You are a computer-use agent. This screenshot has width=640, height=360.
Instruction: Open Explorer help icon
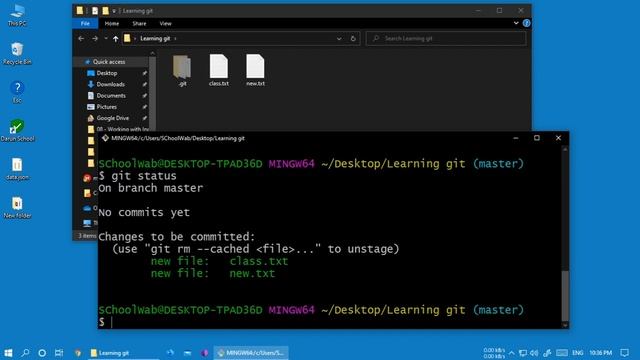pyautogui.click(x=527, y=23)
